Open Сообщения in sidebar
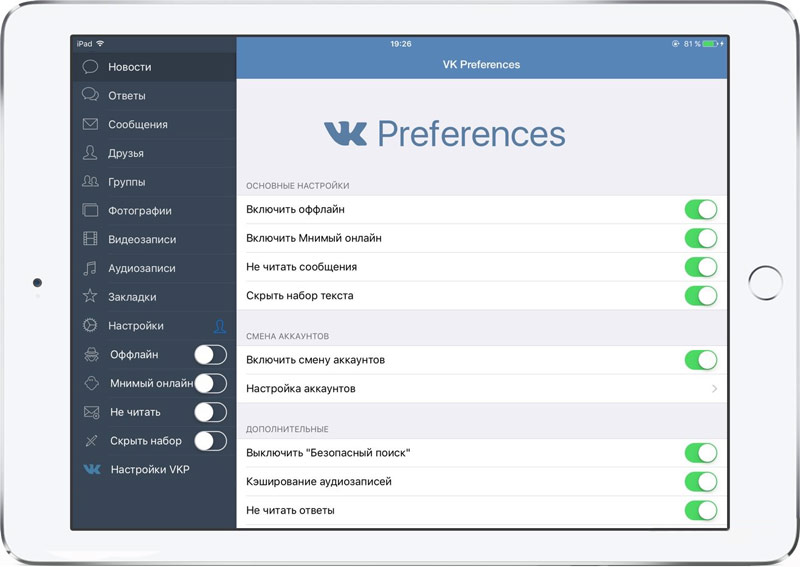800x567 pixels. (154, 124)
